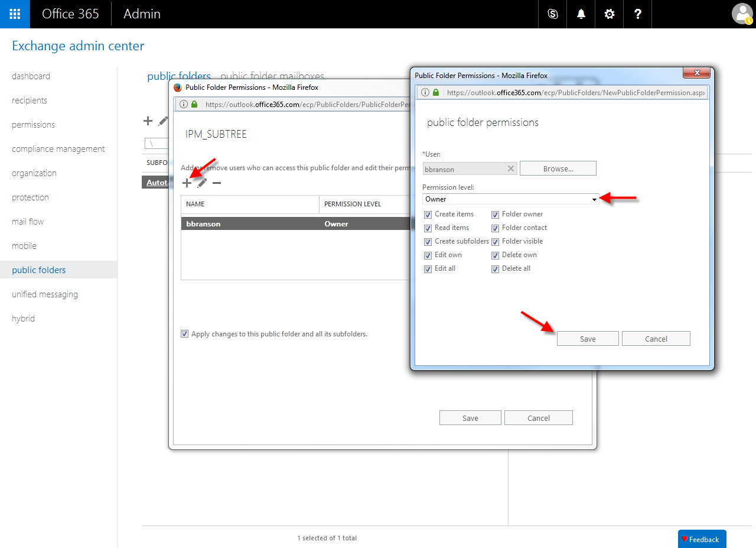
Task: Click the bbranson User input field
Action: 470,169
